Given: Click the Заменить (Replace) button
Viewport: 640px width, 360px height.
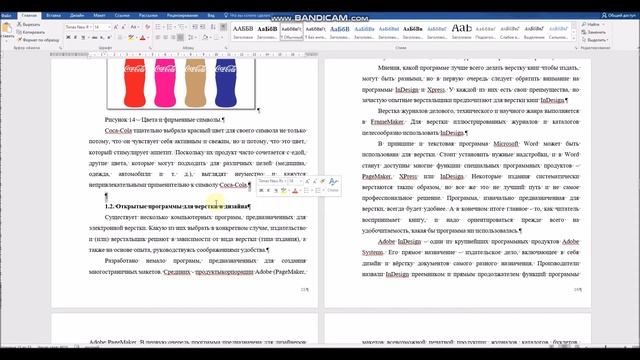Looking at the screenshot, I should 594,32.
